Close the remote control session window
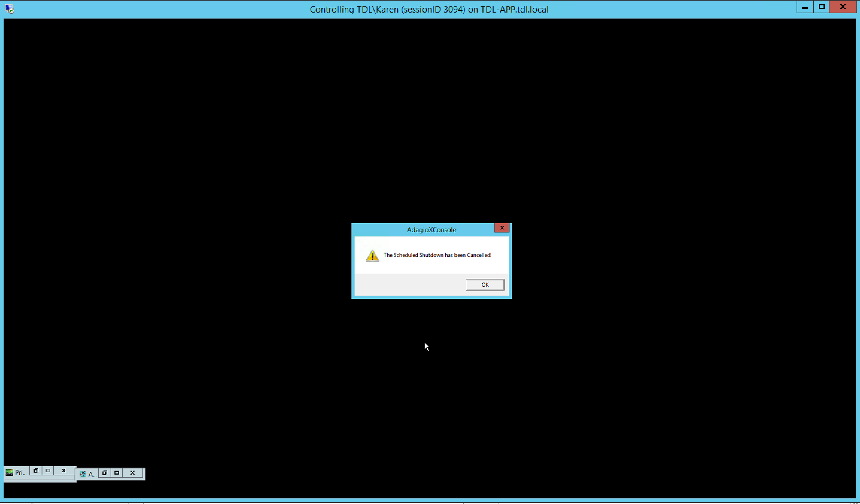Screen dimensions: 860x504 pyautogui.click(x=843, y=7)
